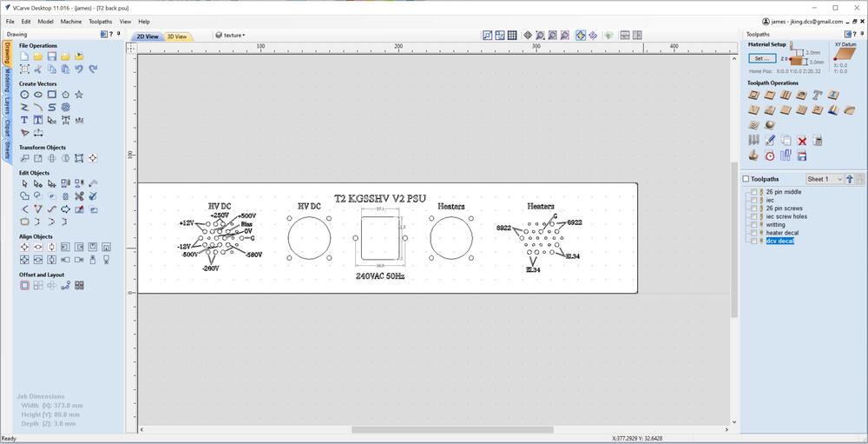868x444 pixels.
Task: Click the horizontal scrollbar under the canvas
Action: click(451, 429)
